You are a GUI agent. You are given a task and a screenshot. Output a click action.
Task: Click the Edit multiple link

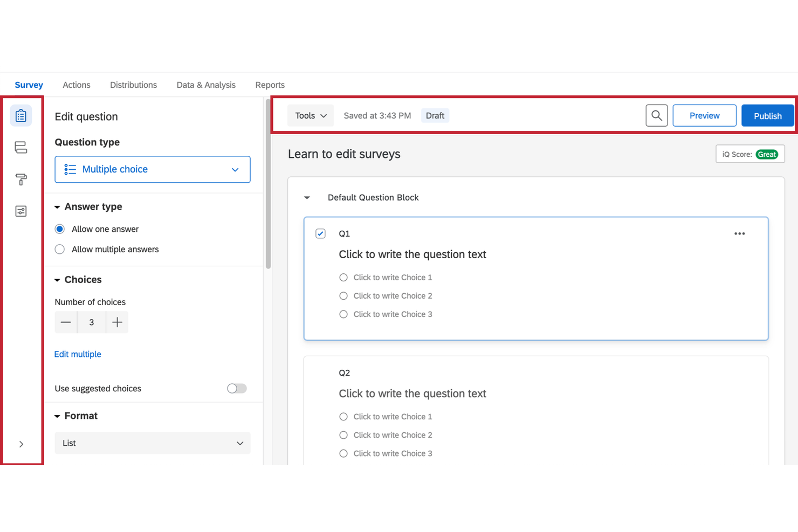point(77,354)
